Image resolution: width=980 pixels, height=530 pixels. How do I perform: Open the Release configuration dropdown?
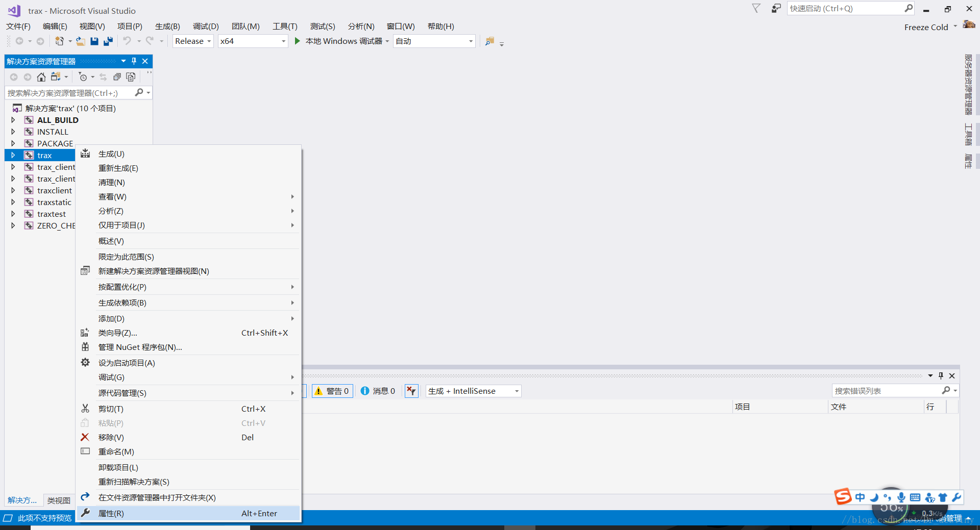point(193,41)
